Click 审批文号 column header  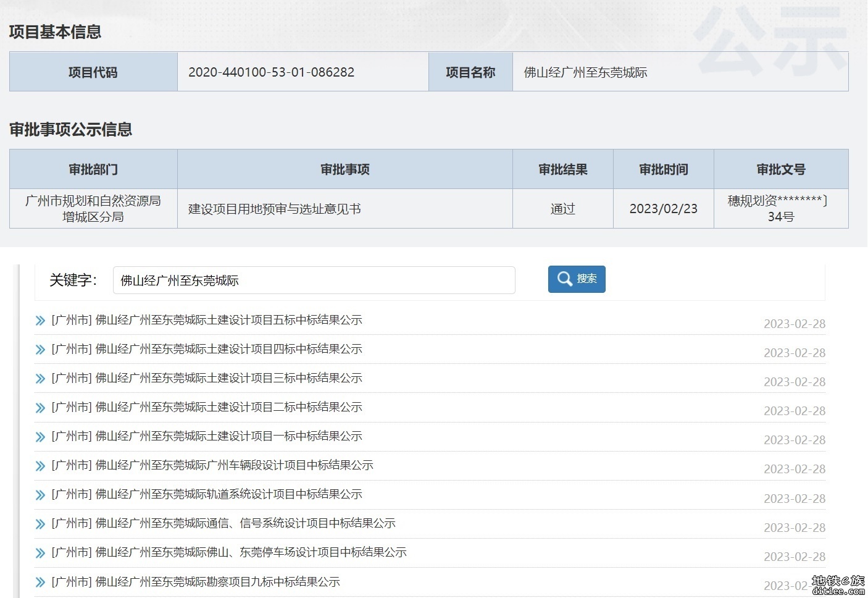pos(782,169)
